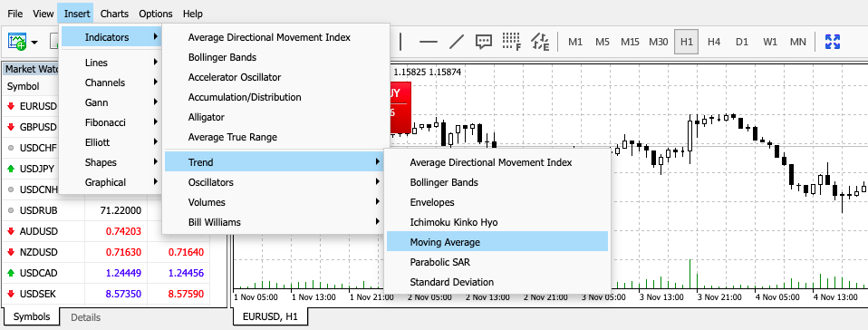Choose the Alligator indicator
The height and width of the screenshot is (330, 868).
pos(275,117)
